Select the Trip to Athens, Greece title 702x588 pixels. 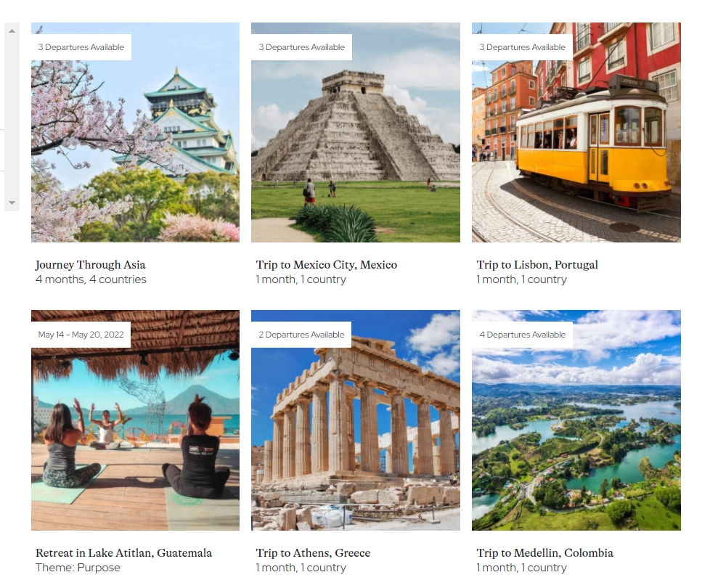(313, 553)
